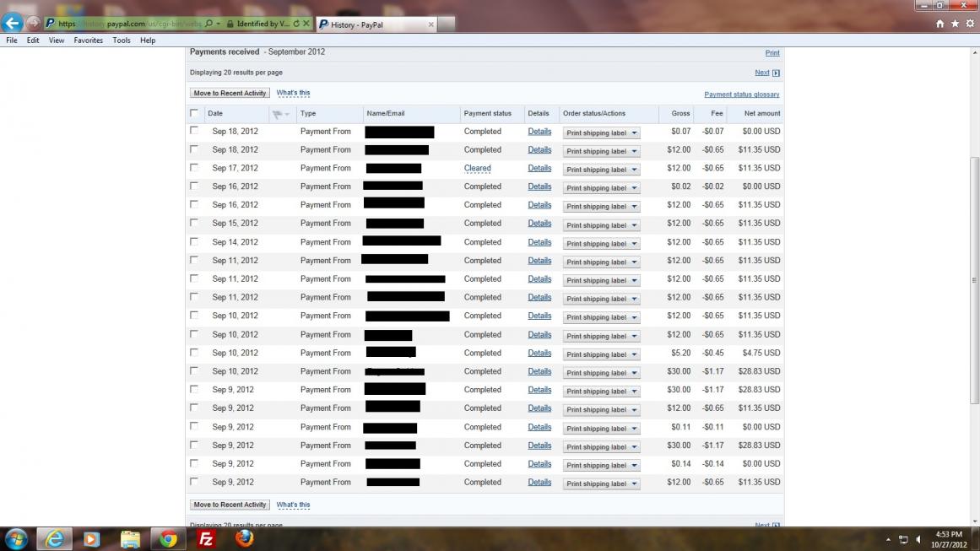Click the vertical scrollbar thumb
This screenshot has width=980, height=551.
click(x=974, y=280)
